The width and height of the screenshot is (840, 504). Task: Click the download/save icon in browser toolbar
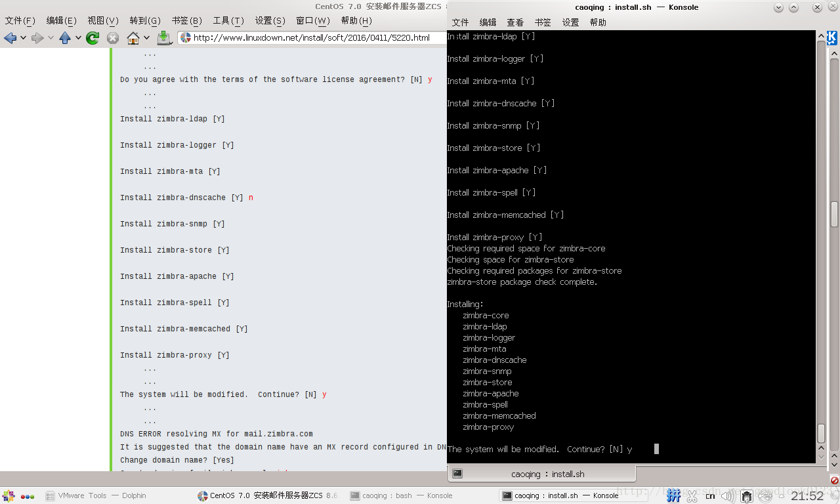click(163, 38)
